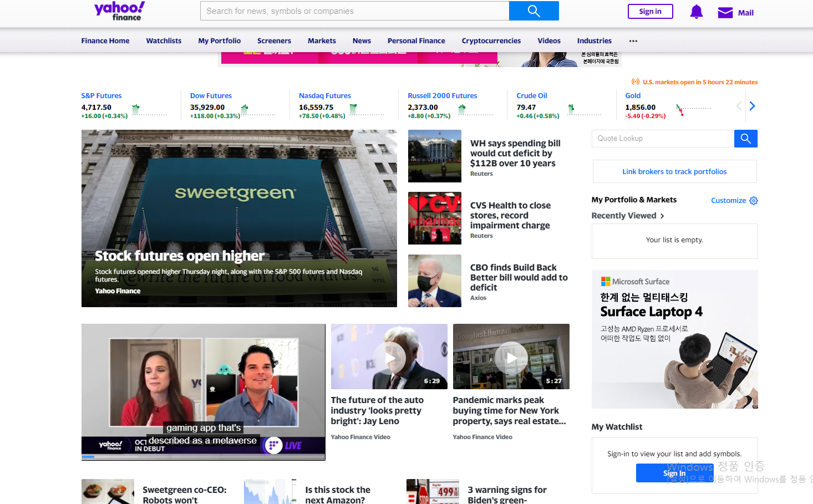Screen dimensions: 813x504
Task: Open the Customize gear icon
Action: coord(754,201)
